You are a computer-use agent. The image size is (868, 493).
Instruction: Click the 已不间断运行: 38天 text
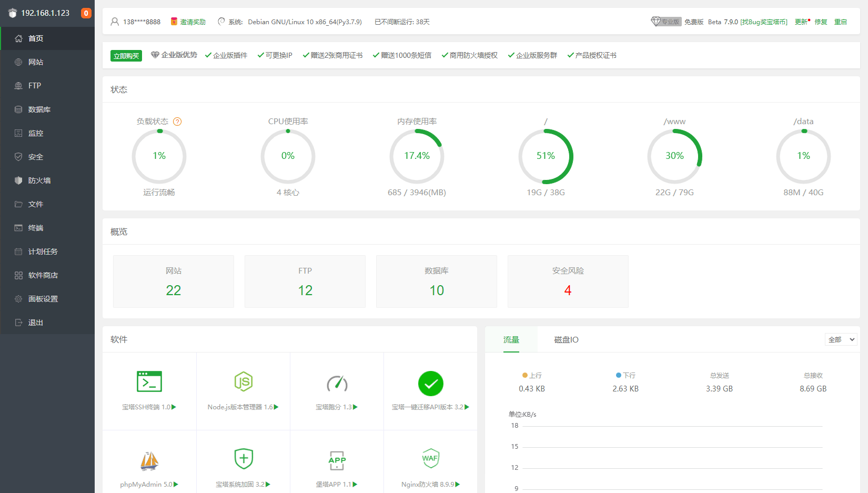point(402,22)
